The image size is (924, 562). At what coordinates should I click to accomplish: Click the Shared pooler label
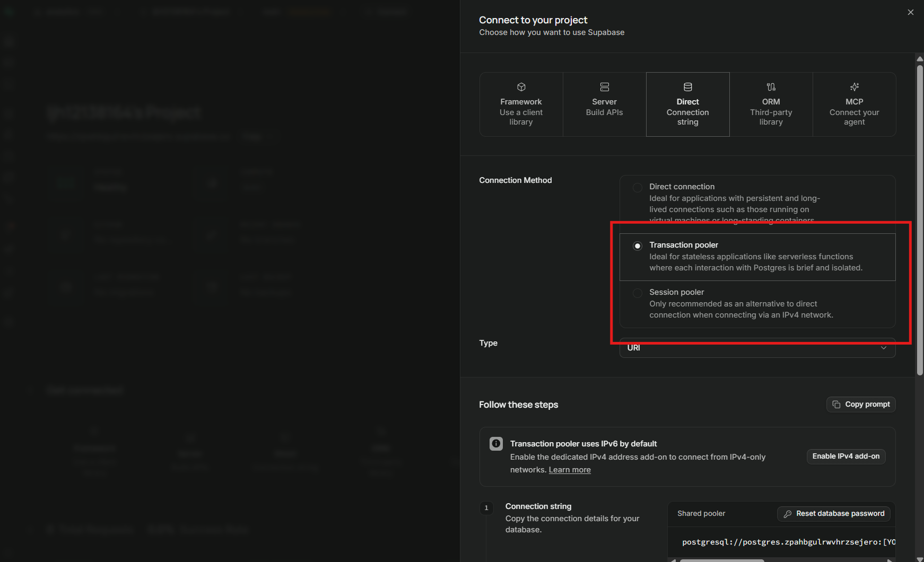click(701, 514)
